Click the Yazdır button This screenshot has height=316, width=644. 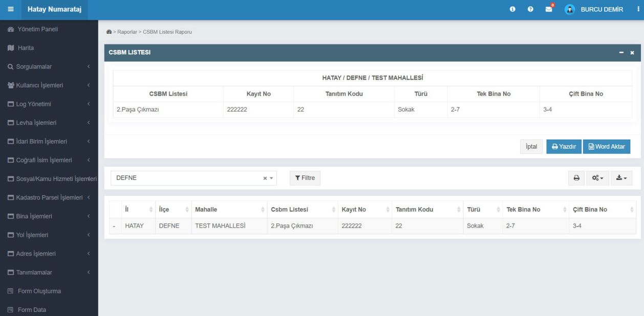click(563, 147)
